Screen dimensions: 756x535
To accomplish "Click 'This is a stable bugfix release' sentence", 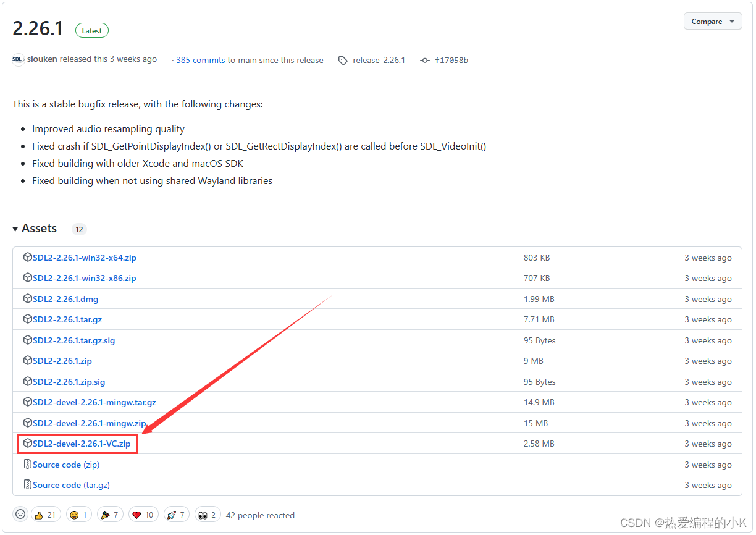I will (138, 104).
